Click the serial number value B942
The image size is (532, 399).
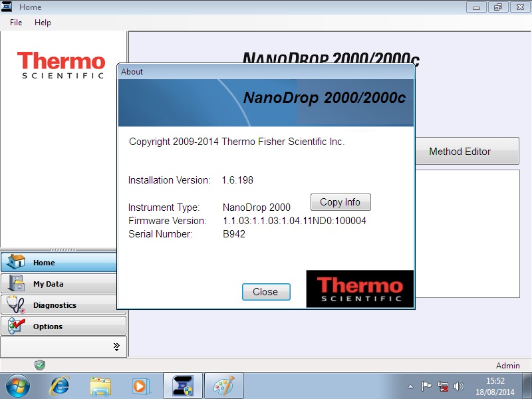coord(234,234)
